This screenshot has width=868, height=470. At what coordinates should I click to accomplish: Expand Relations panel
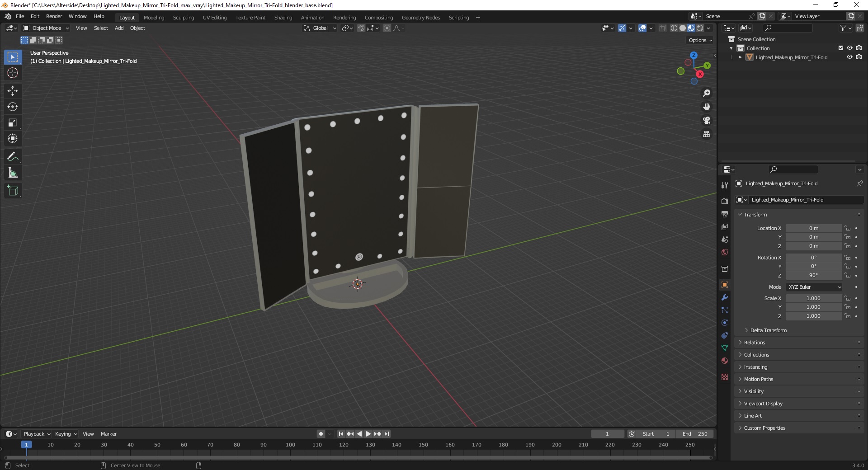tap(754, 343)
